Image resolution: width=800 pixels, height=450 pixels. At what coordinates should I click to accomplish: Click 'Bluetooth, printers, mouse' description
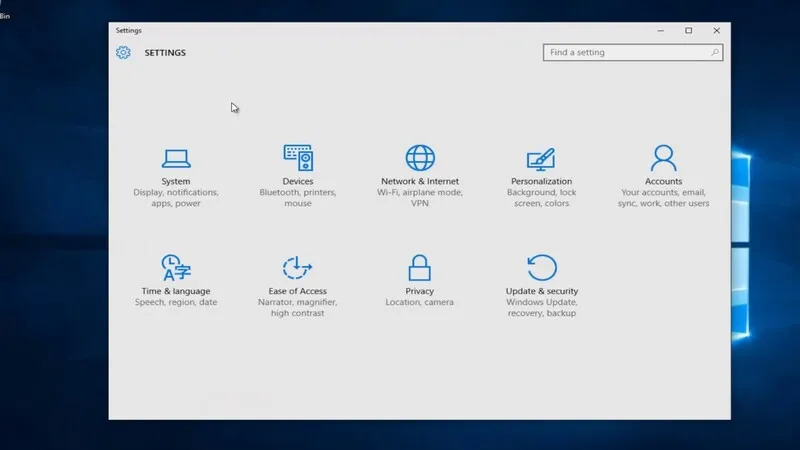click(298, 197)
